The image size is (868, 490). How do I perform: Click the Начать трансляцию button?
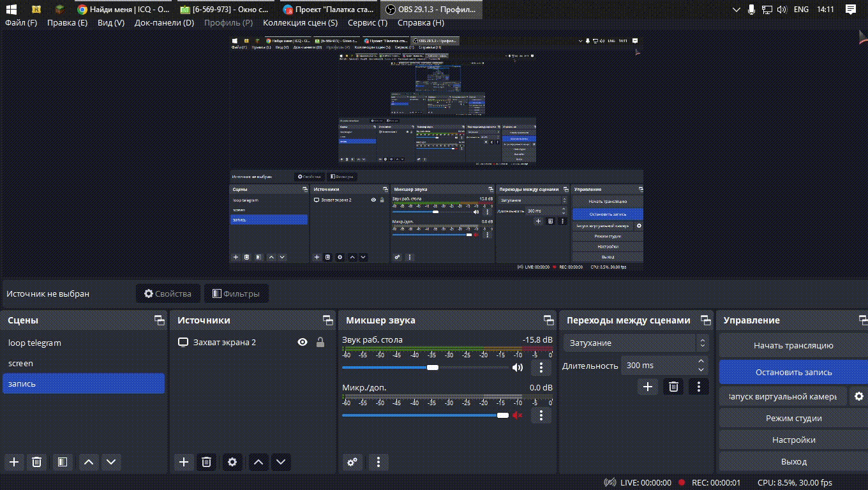(x=793, y=345)
